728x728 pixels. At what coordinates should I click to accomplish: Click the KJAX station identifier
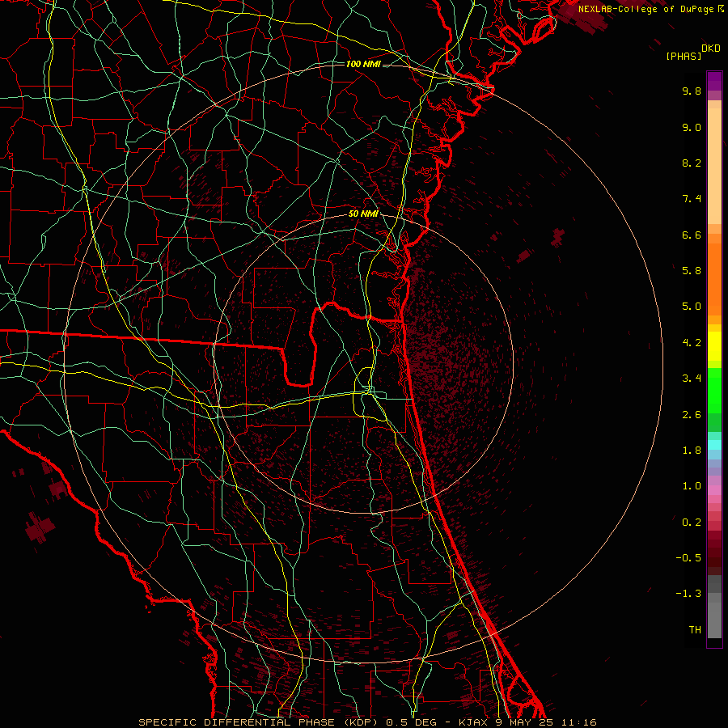point(475,722)
